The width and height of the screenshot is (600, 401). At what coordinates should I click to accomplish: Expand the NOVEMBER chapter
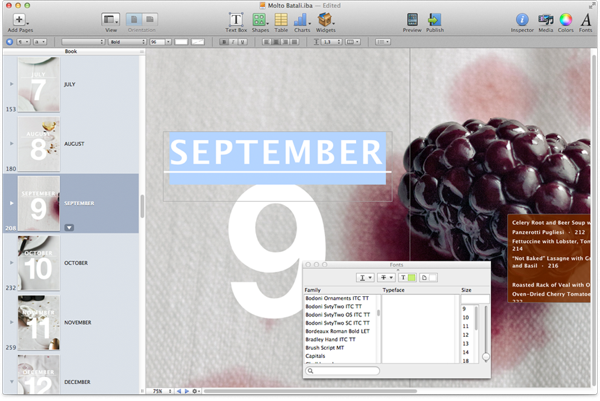11,322
